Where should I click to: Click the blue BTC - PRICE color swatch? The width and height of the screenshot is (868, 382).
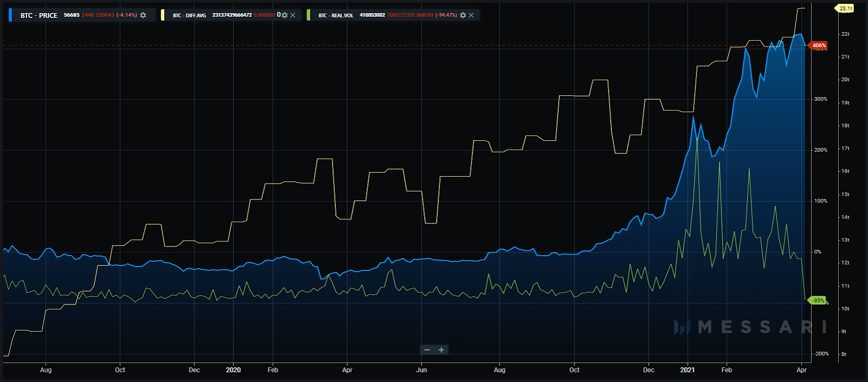(10, 15)
